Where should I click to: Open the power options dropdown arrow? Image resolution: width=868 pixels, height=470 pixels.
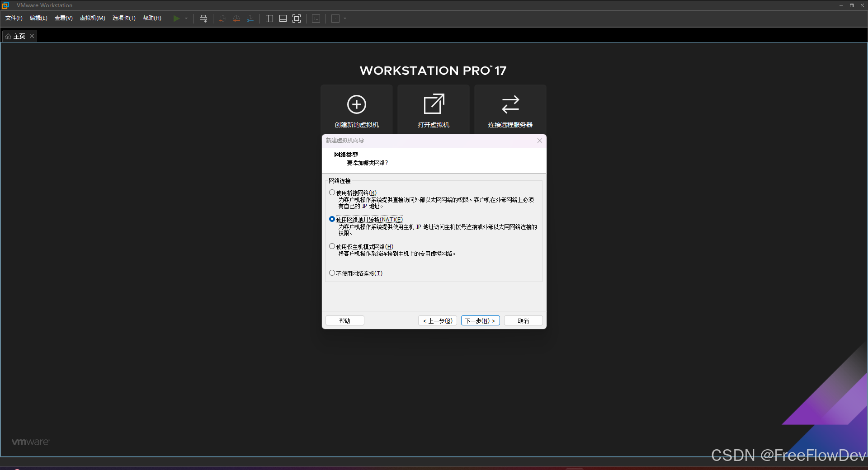click(x=186, y=19)
